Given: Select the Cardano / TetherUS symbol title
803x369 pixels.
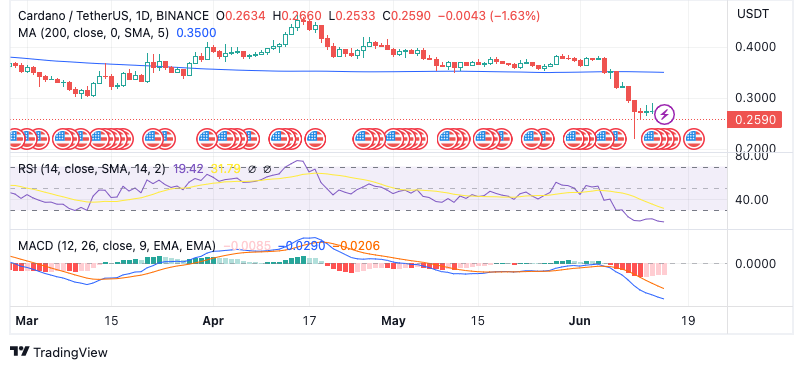Looking at the screenshot, I should (x=114, y=16).
